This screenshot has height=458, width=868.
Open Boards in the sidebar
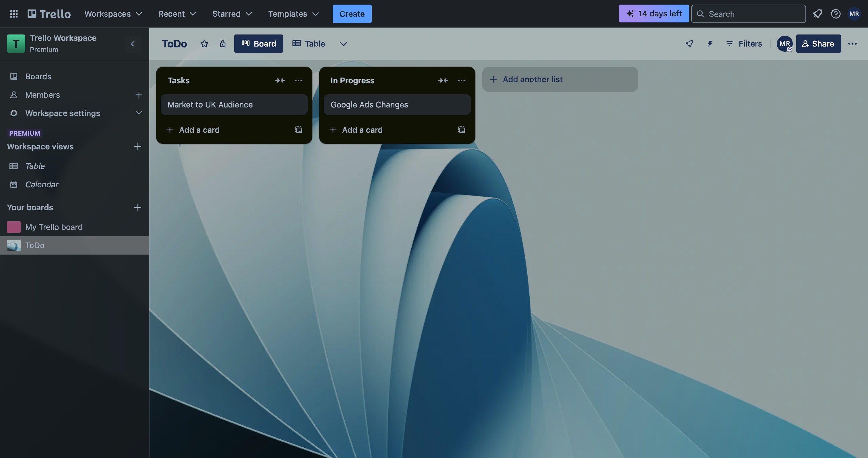click(x=74, y=76)
